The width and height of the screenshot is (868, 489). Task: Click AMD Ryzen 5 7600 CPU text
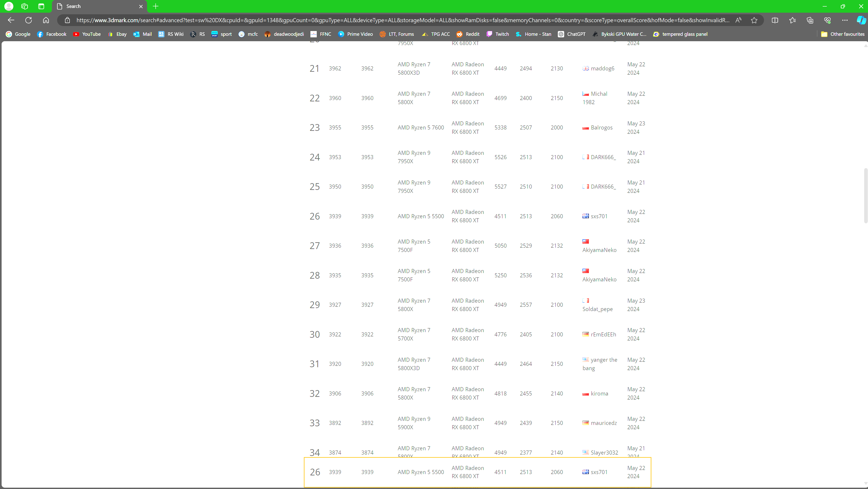(x=421, y=128)
